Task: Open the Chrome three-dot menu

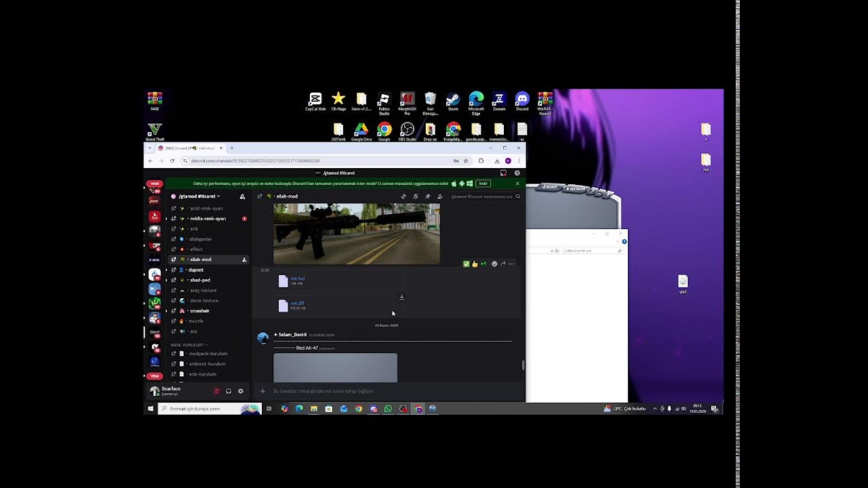Action: pos(519,161)
